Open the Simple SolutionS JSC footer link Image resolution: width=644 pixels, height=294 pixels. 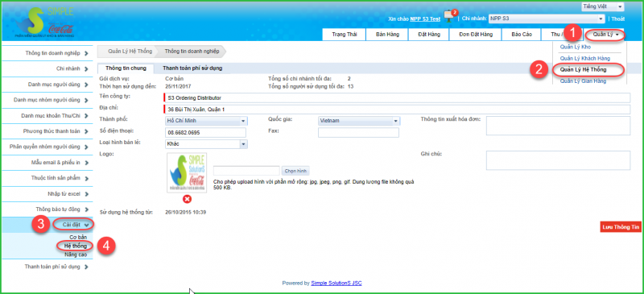pos(336,283)
